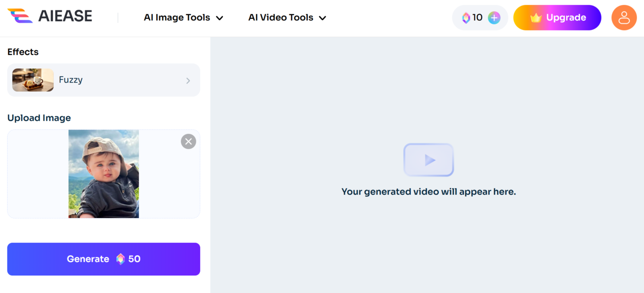This screenshot has width=644, height=293.
Task: Click the Generate button
Action: tap(104, 259)
